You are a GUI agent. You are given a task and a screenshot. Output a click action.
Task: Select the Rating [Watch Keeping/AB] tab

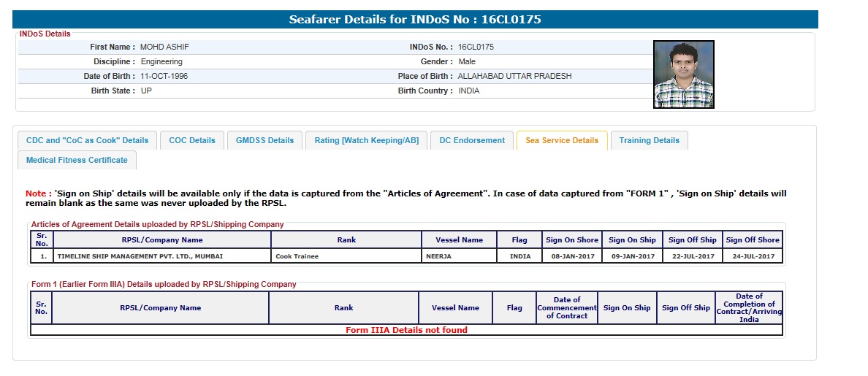(366, 140)
